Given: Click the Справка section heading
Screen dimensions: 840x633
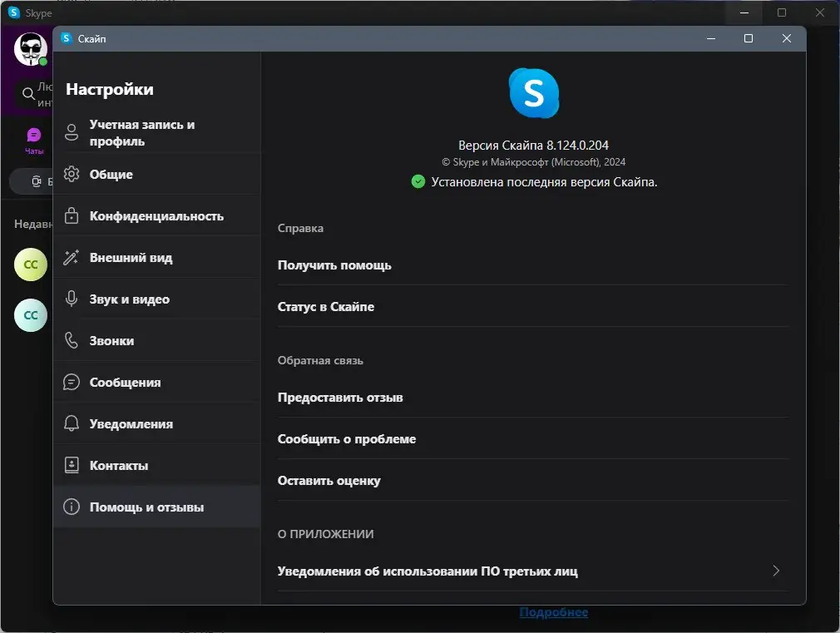Looking at the screenshot, I should pos(300,229).
